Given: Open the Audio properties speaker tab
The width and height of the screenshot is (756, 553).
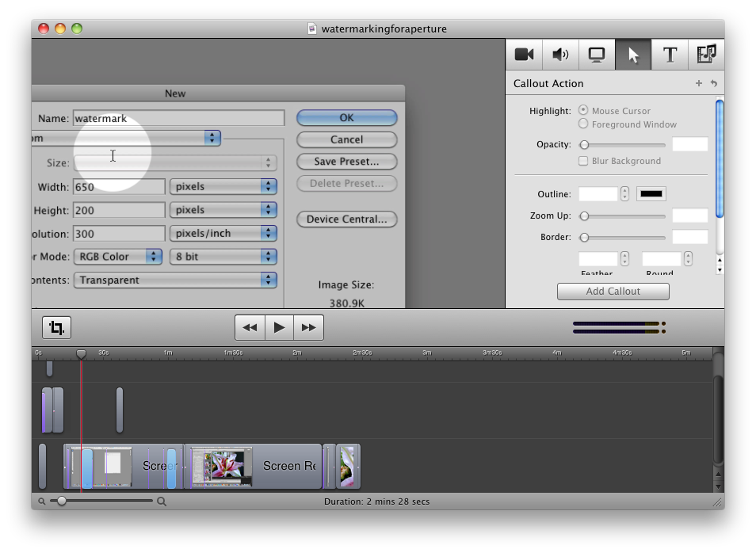Looking at the screenshot, I should 560,55.
